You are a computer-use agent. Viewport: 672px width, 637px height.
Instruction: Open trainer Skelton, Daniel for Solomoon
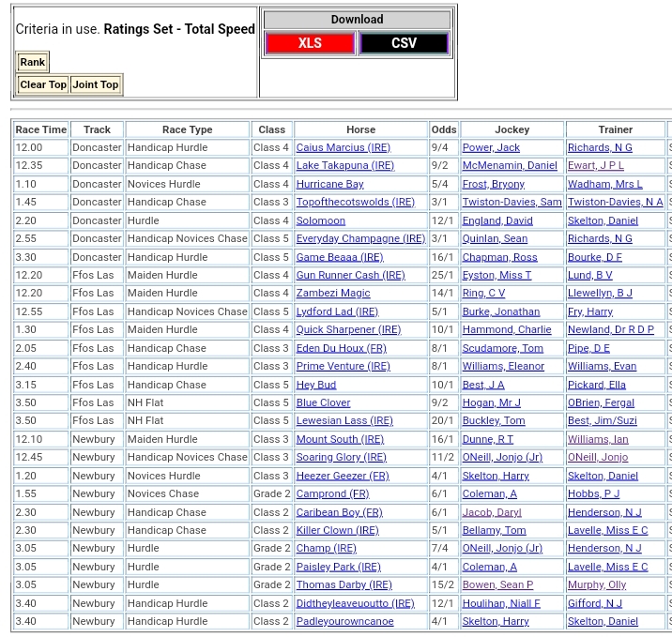tap(603, 220)
